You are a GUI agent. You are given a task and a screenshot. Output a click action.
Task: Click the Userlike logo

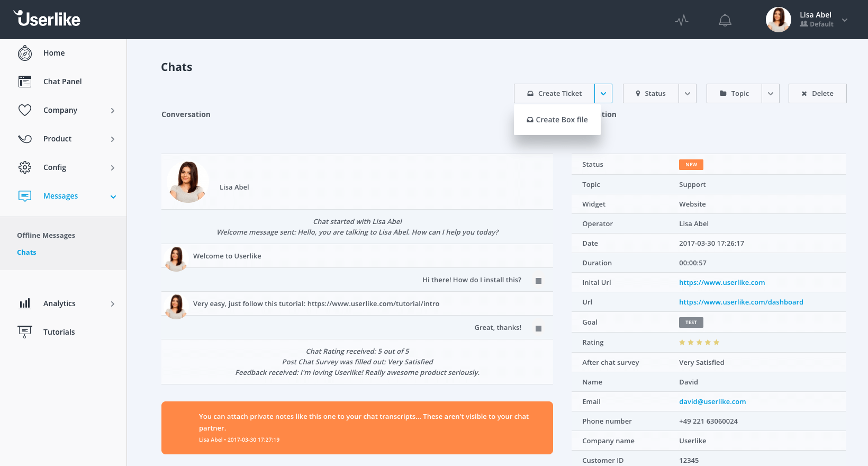(47, 19)
